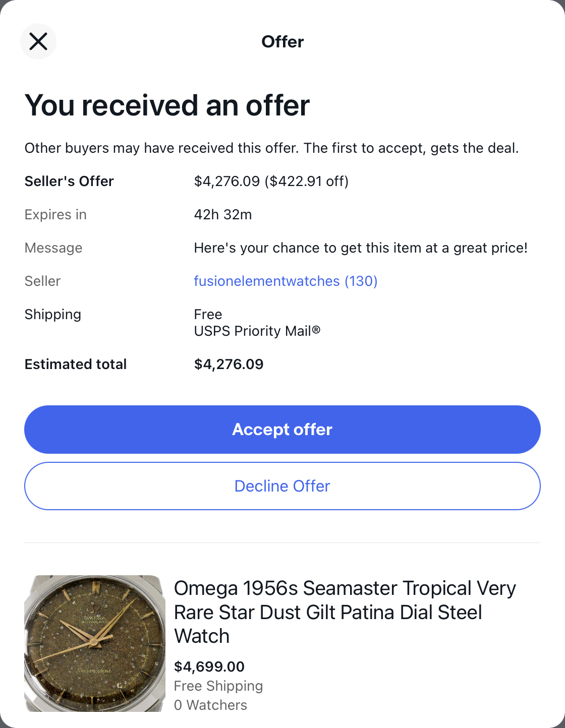
Task: Open the Omega watch thumbnail image
Action: coord(95,643)
